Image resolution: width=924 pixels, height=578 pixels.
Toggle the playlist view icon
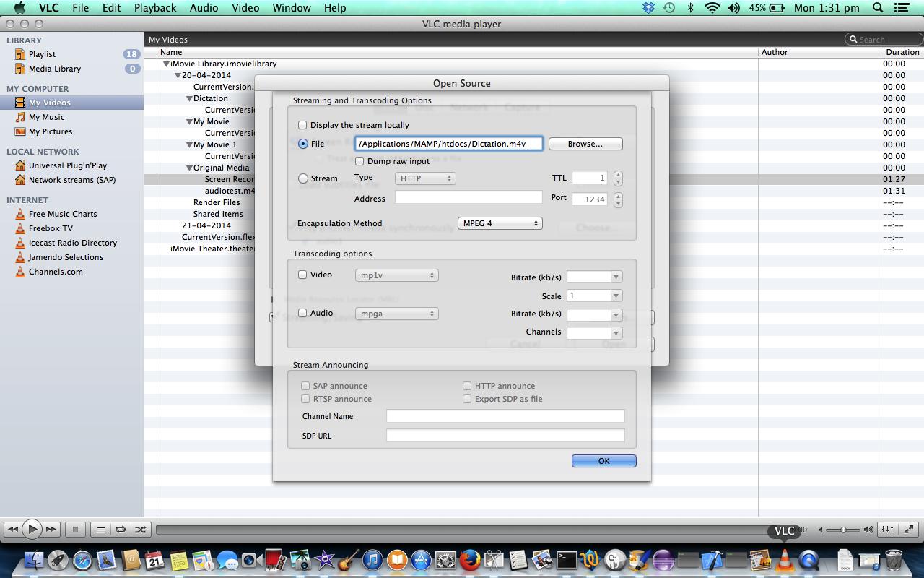[100, 529]
